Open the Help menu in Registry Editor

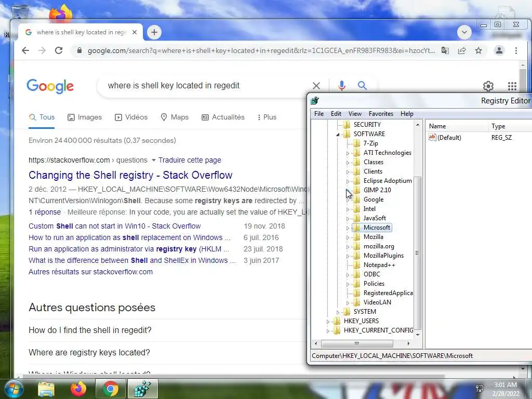(407, 114)
